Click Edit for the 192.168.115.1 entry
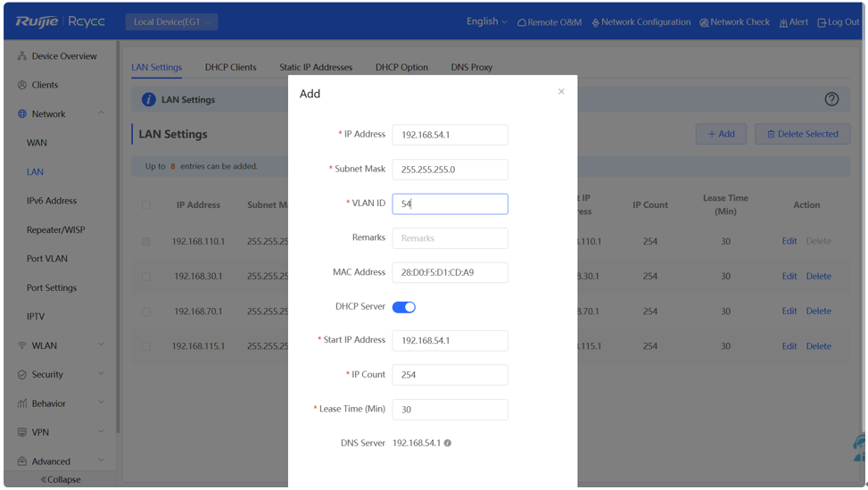868x490 pixels. 789,346
